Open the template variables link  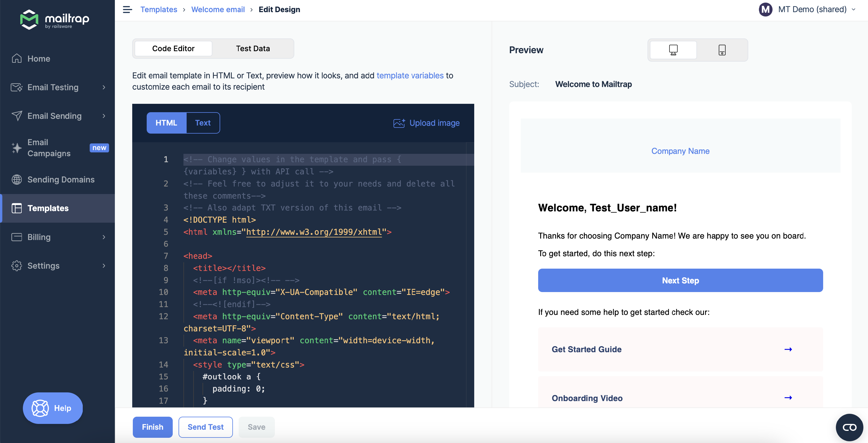pos(410,75)
